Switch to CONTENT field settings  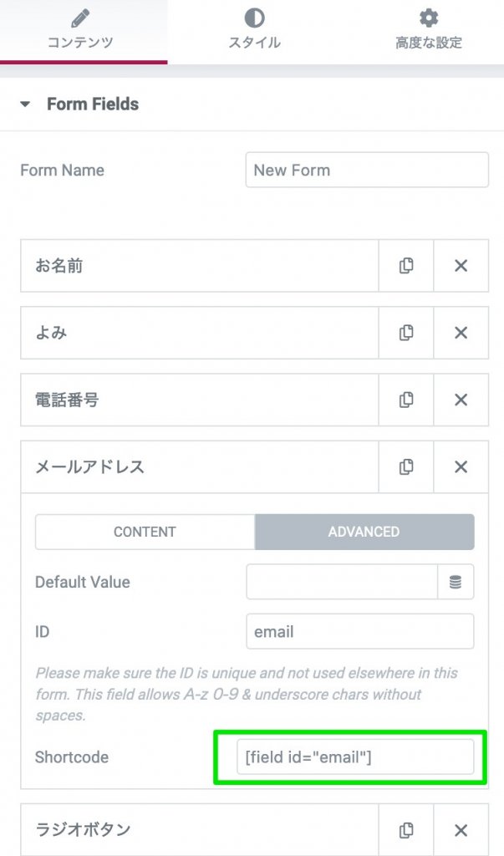click(x=145, y=532)
